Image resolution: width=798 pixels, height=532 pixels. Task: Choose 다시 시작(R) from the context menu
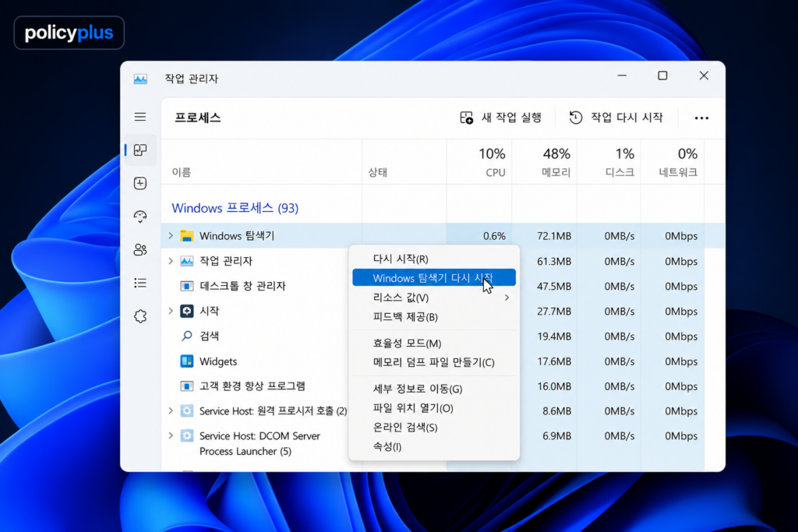[x=433, y=259]
